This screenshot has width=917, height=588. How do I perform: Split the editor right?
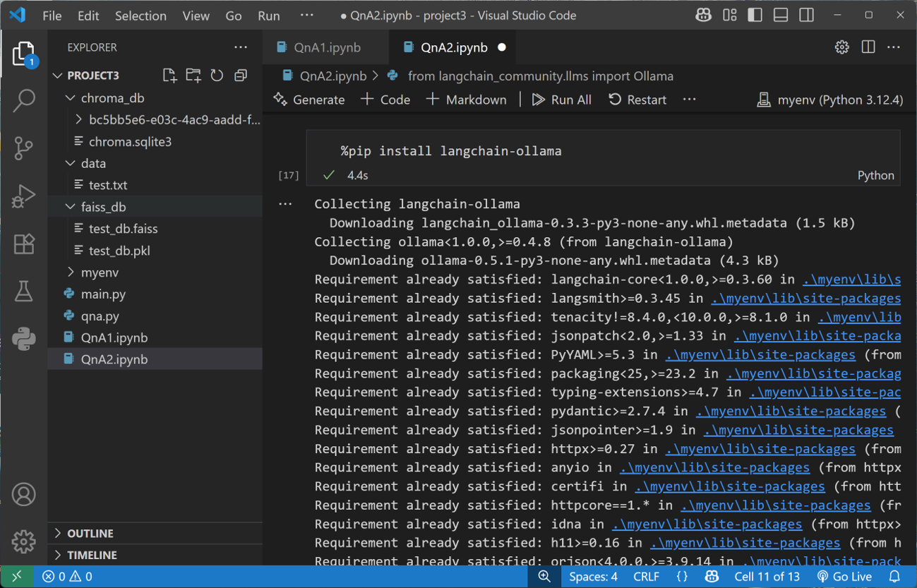868,47
